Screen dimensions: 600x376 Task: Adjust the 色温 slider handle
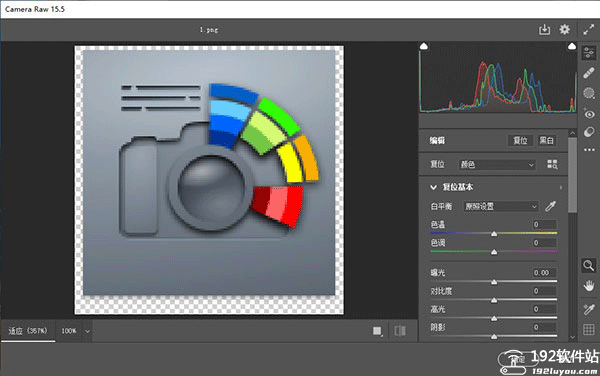pyautogui.click(x=494, y=233)
